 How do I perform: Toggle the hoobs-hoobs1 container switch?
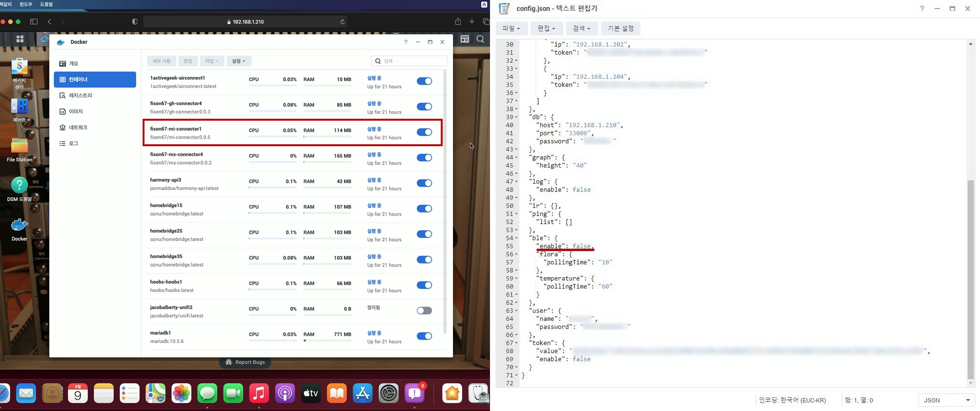click(x=424, y=285)
